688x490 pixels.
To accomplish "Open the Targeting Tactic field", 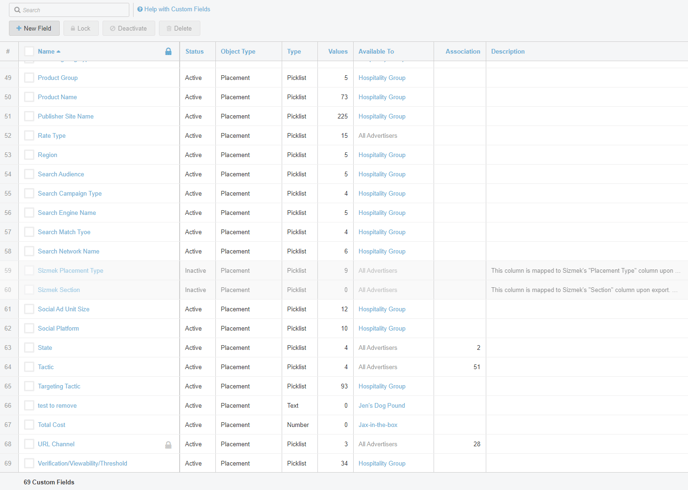I will (59, 386).
